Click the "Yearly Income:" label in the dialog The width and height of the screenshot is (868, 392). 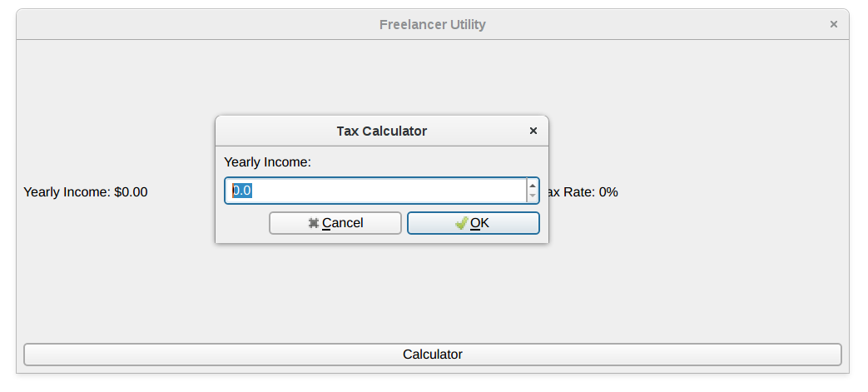click(267, 162)
